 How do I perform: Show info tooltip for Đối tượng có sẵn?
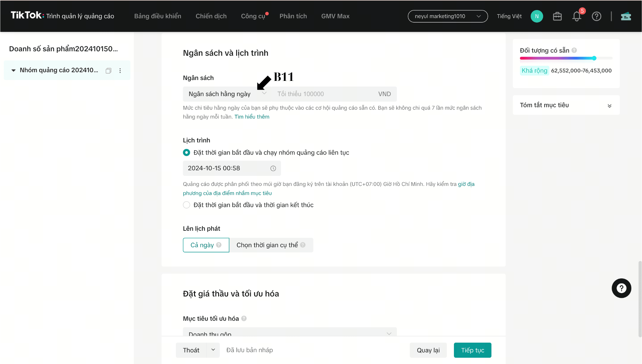574,50
